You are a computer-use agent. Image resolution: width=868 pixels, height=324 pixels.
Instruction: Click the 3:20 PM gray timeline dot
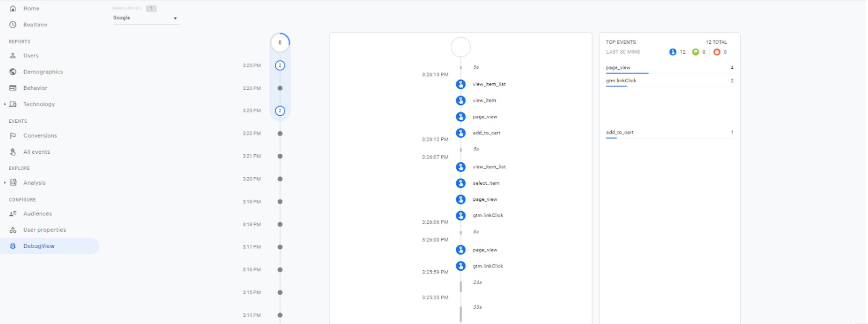tap(280, 179)
